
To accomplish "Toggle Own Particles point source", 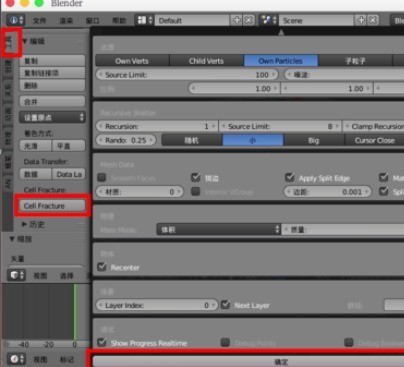I will (281, 61).
